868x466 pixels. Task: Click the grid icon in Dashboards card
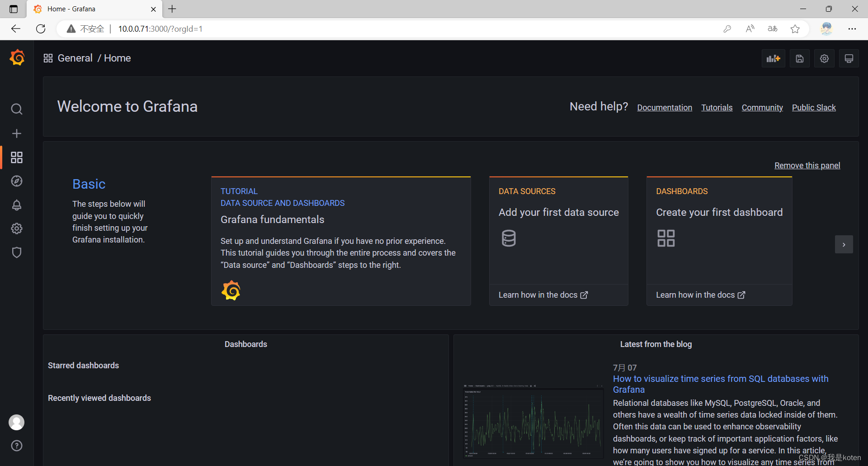[x=666, y=238]
